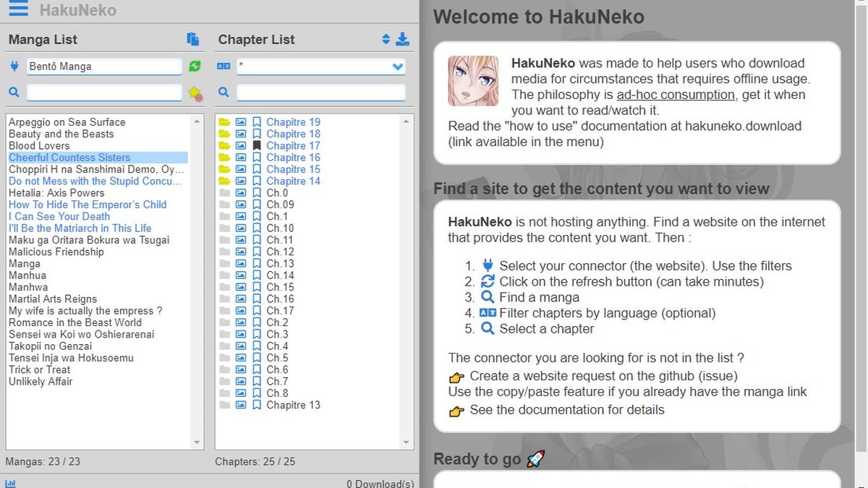Download all chapters with the download icon
The width and height of the screenshot is (868, 488).
point(402,39)
